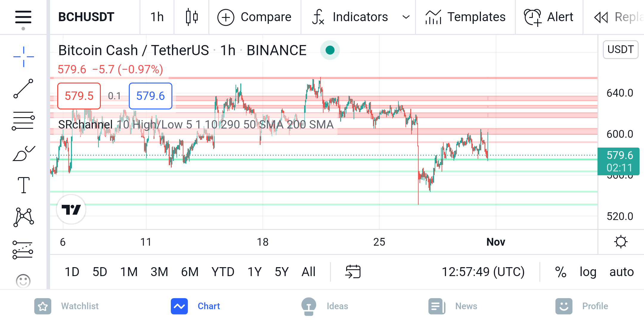
Task: Click the Nov date label on time axis
Action: point(496,242)
